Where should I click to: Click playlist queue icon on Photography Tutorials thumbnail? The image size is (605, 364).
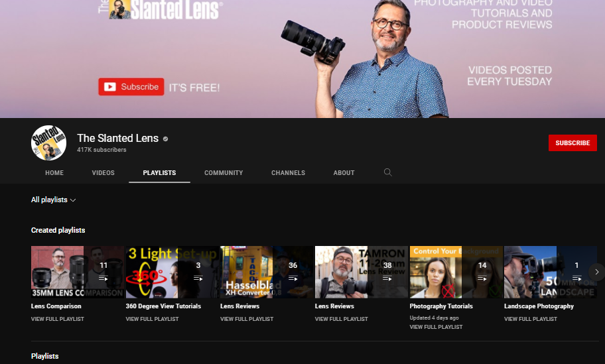pos(482,278)
